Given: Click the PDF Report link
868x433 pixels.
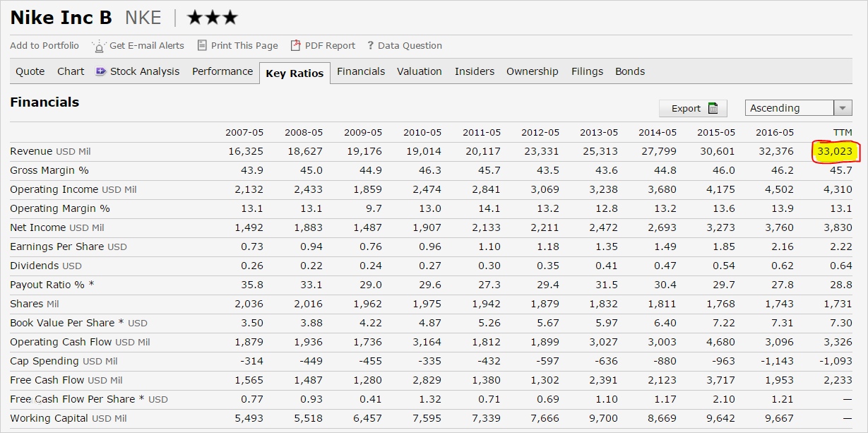Looking at the screenshot, I should (330, 45).
